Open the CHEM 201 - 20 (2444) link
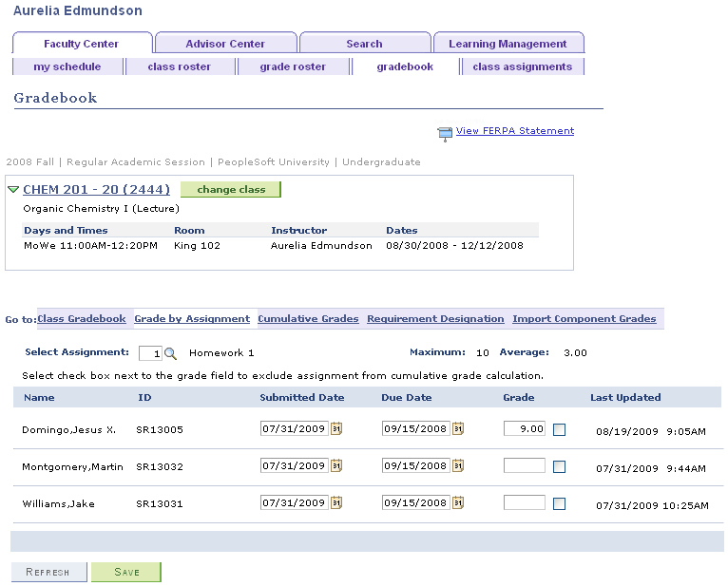This screenshot has width=728, height=586. point(97,189)
